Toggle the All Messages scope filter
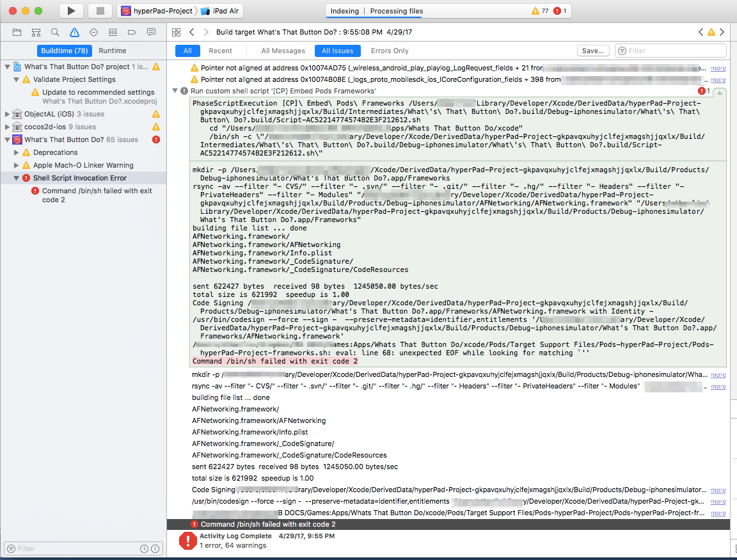The width and height of the screenshot is (737, 560). 283,51
